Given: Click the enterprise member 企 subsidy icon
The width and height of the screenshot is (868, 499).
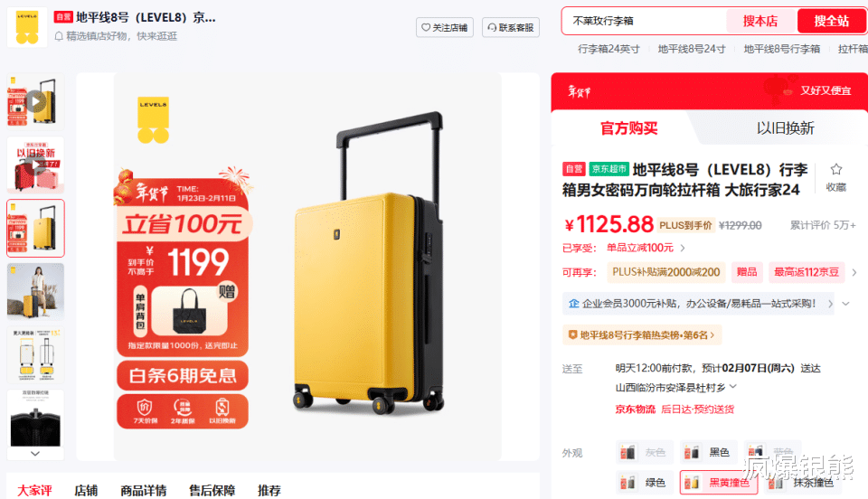Looking at the screenshot, I should coord(574,303).
